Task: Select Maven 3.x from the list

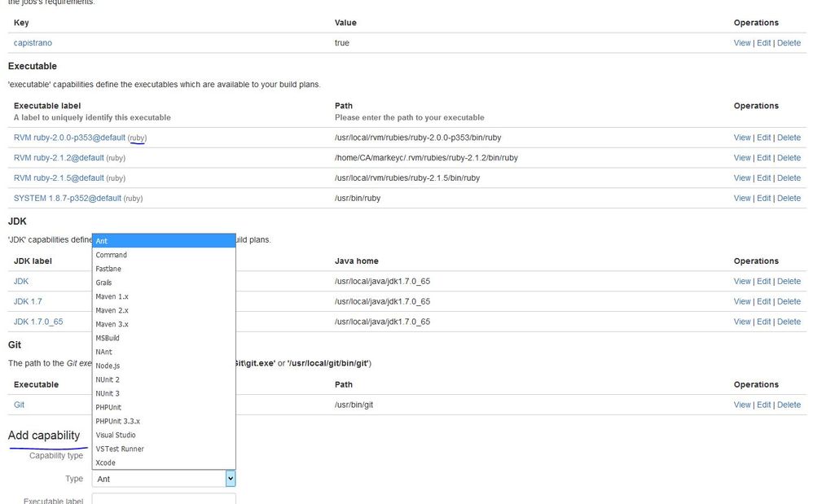Action: pyautogui.click(x=164, y=324)
